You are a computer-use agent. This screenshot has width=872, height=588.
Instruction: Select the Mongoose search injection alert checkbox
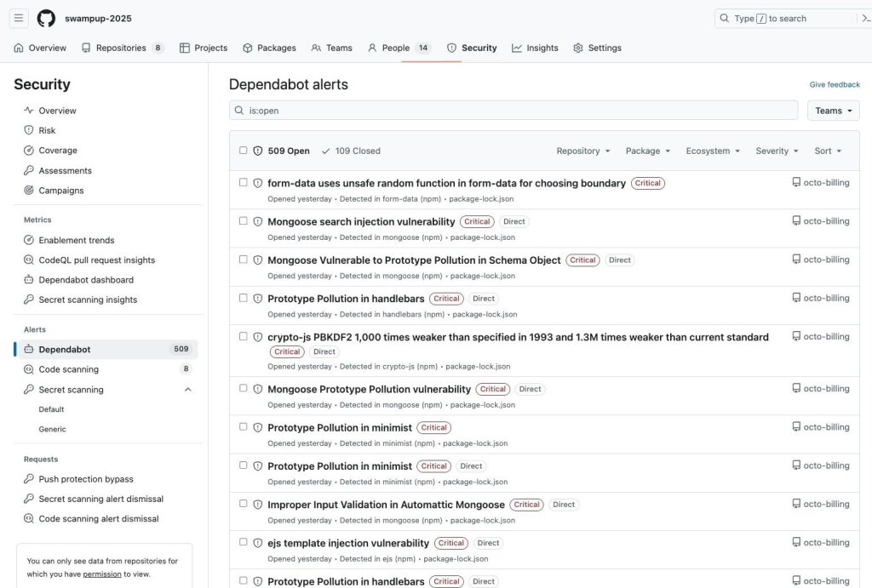click(243, 220)
